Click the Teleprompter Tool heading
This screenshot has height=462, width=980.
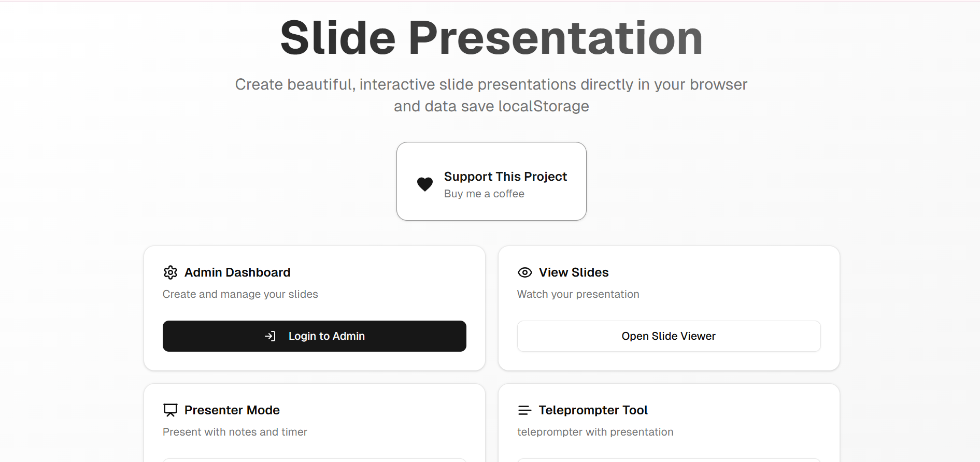click(593, 410)
